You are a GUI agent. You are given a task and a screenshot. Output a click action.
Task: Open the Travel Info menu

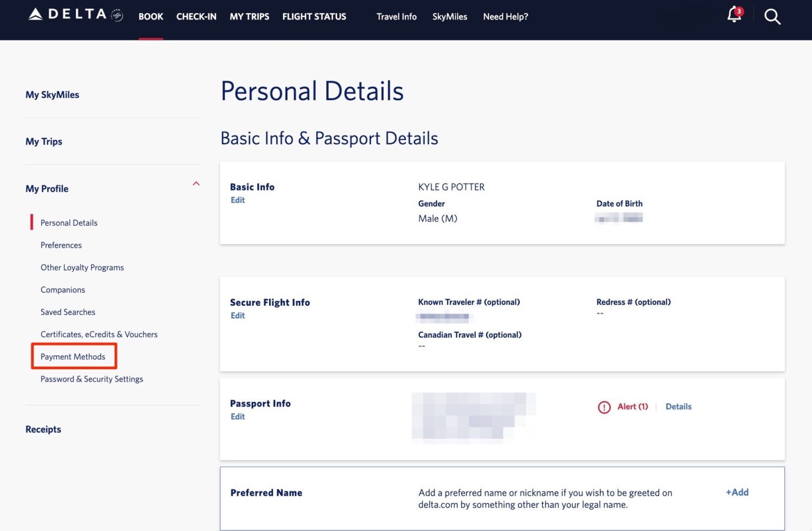coord(396,17)
